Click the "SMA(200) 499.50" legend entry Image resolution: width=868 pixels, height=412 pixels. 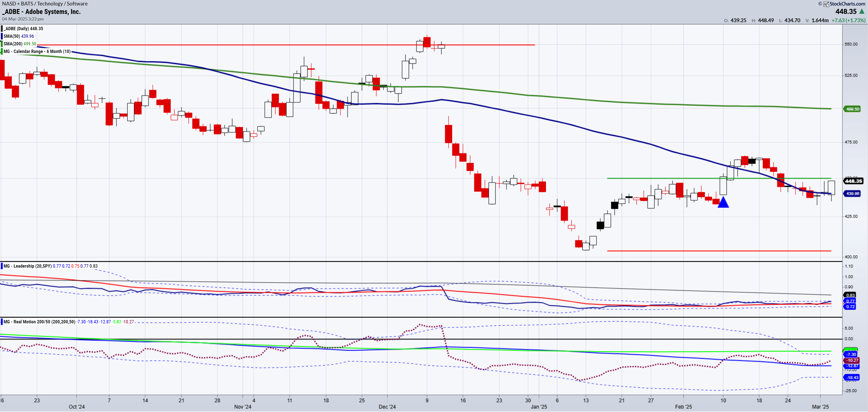click(20, 44)
